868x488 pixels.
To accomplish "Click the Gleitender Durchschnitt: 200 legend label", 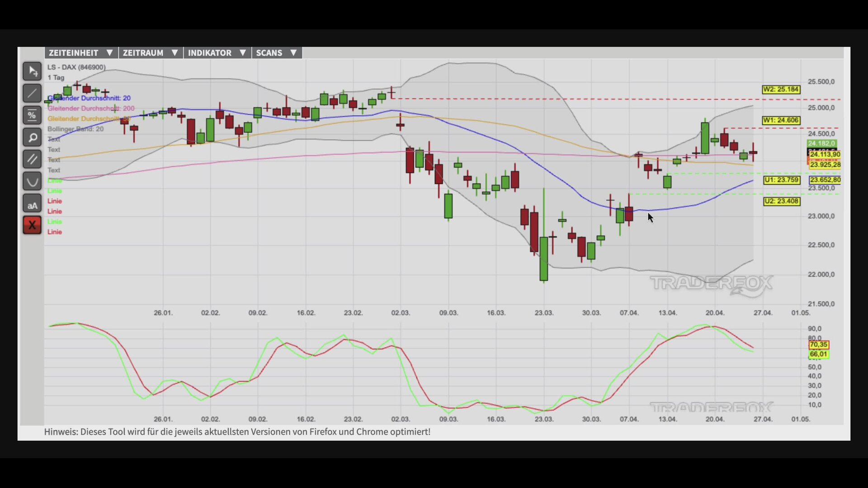I will pyautogui.click(x=91, y=108).
